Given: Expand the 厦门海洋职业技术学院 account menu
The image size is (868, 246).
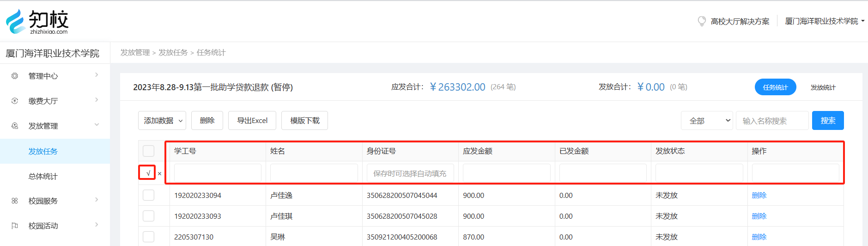Looking at the screenshot, I should [824, 21].
